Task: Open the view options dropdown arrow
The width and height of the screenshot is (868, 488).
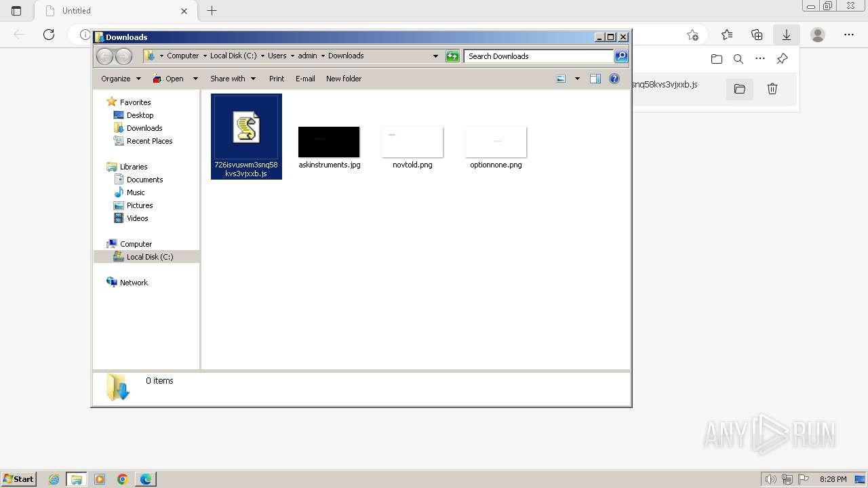Action: point(577,79)
